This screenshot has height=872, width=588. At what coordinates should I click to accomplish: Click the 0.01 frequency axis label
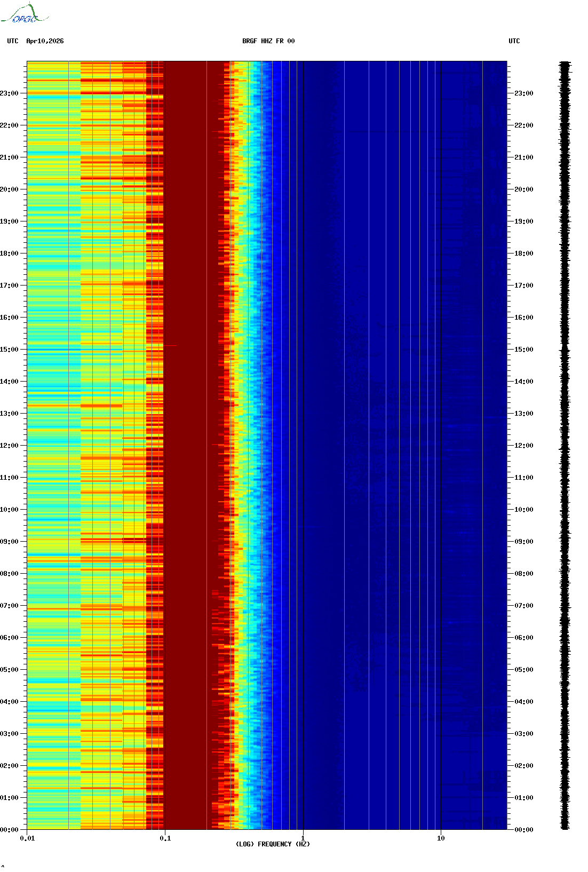[27, 838]
